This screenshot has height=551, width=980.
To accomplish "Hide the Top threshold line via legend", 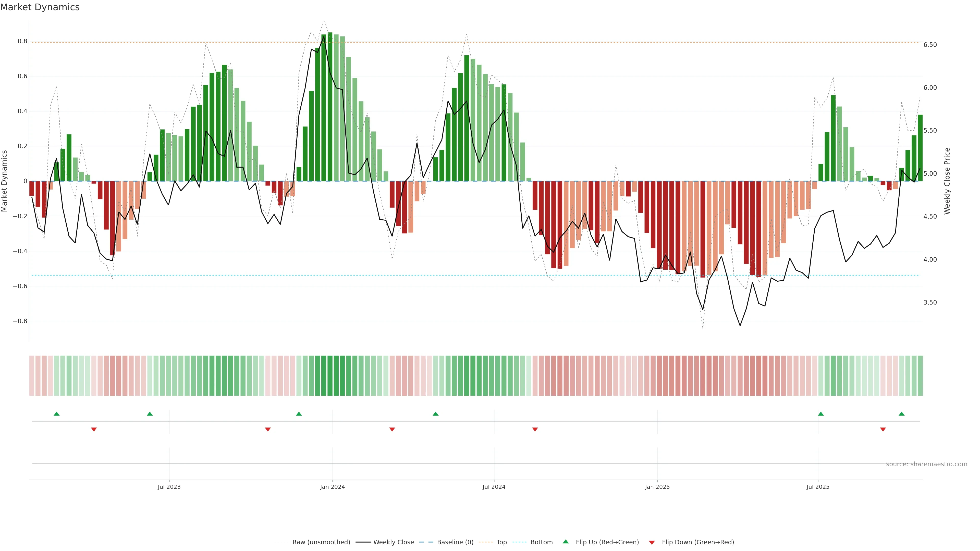I will click(x=501, y=542).
